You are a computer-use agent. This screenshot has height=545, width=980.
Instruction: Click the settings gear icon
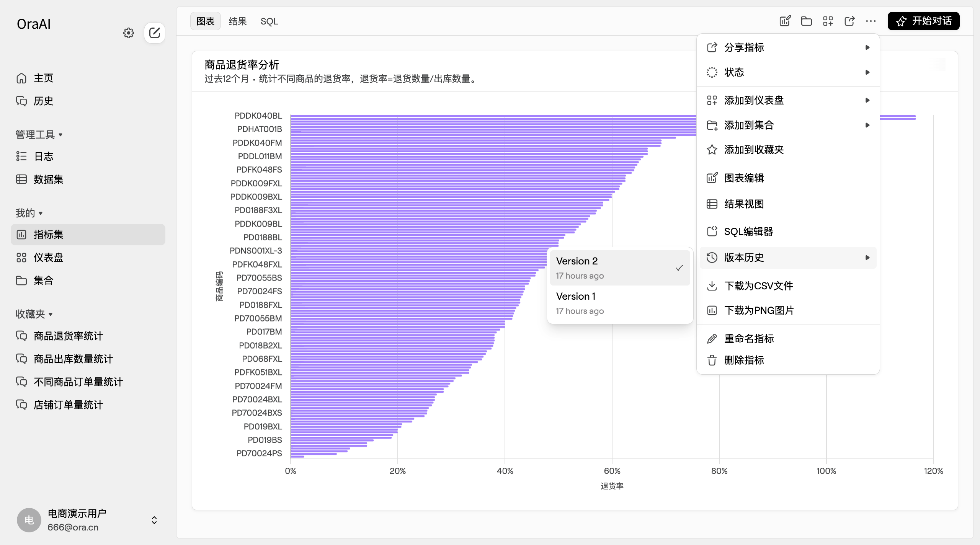pyautogui.click(x=129, y=33)
